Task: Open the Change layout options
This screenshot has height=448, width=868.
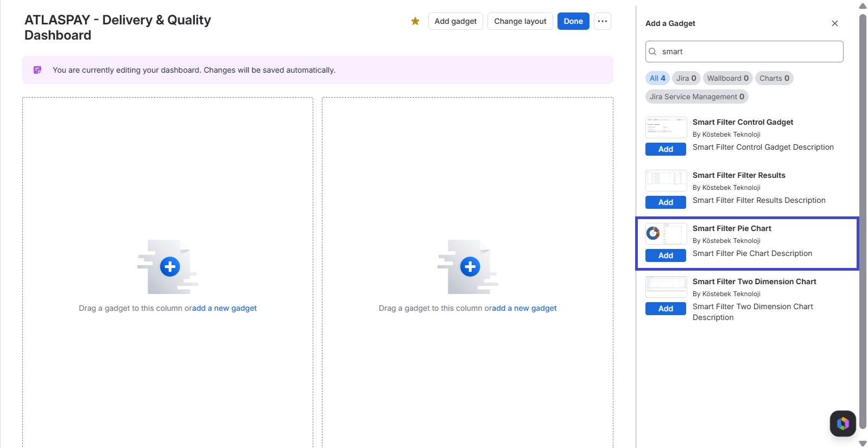Action: [x=520, y=21]
